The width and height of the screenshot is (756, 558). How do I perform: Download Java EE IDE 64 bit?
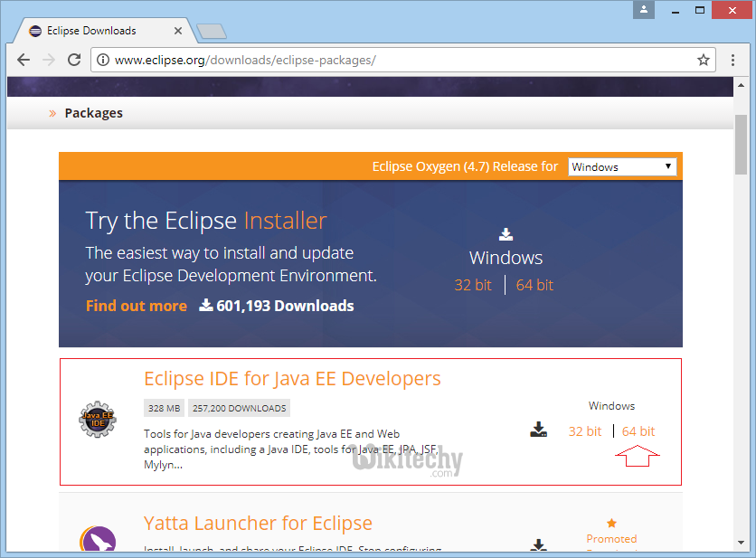638,431
